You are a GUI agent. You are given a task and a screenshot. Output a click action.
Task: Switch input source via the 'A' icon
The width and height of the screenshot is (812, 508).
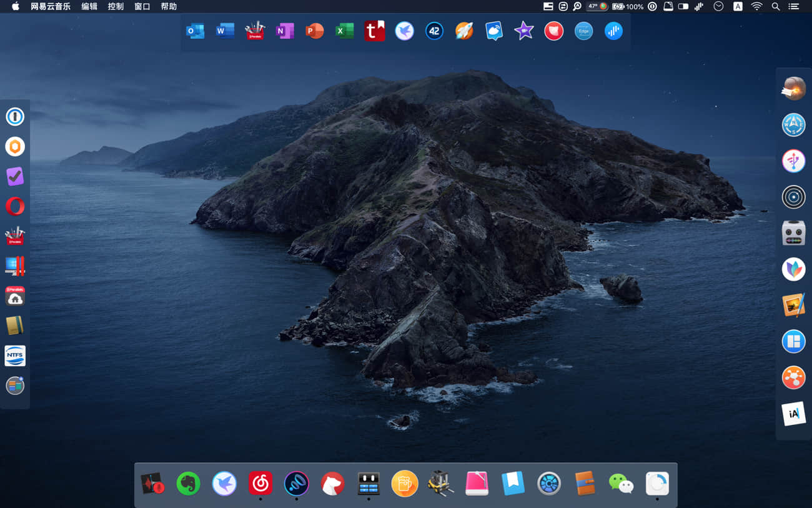(x=738, y=6)
